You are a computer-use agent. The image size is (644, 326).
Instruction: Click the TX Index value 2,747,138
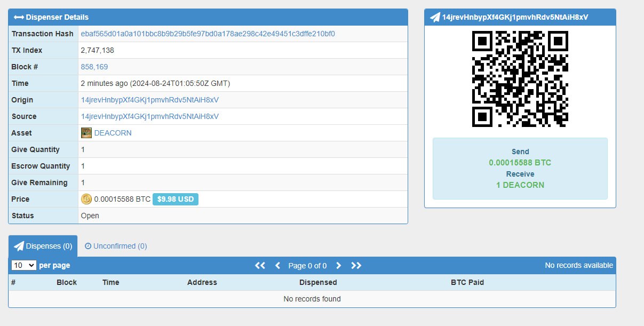(x=98, y=50)
